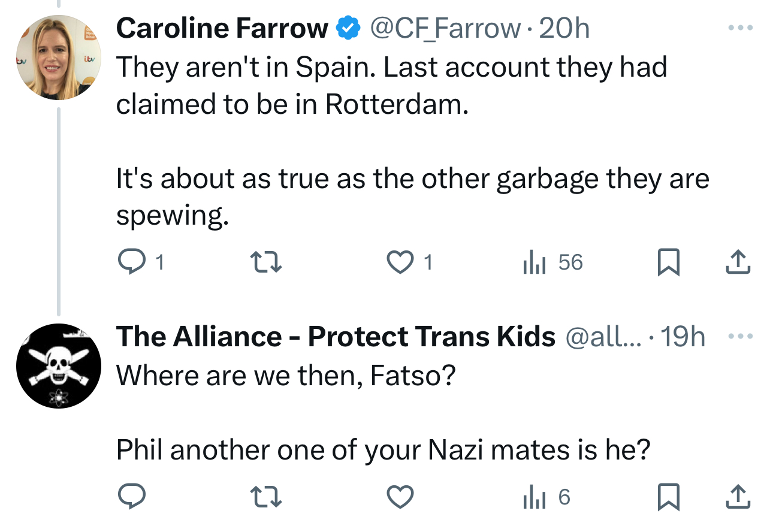
Task: Repost Caroline Farrow's tweet
Action: click(265, 262)
